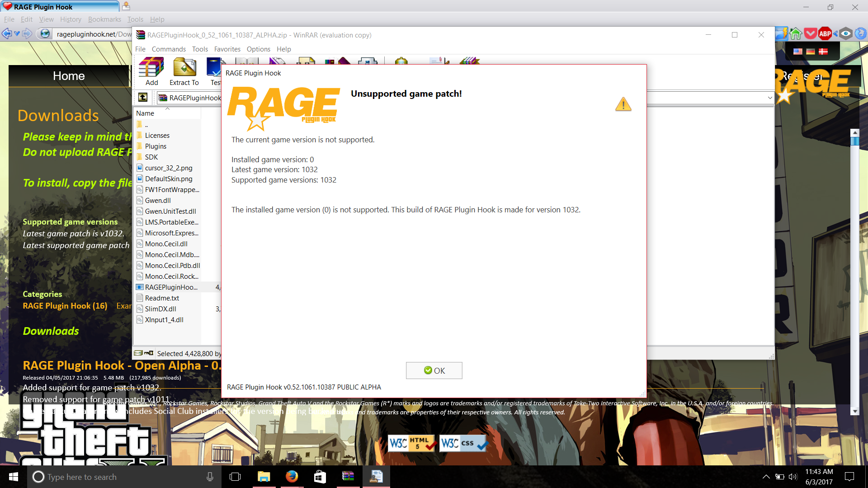The width and height of the screenshot is (868, 488).
Task: Click the page vertical scrollbar down arrow
Action: point(854,411)
